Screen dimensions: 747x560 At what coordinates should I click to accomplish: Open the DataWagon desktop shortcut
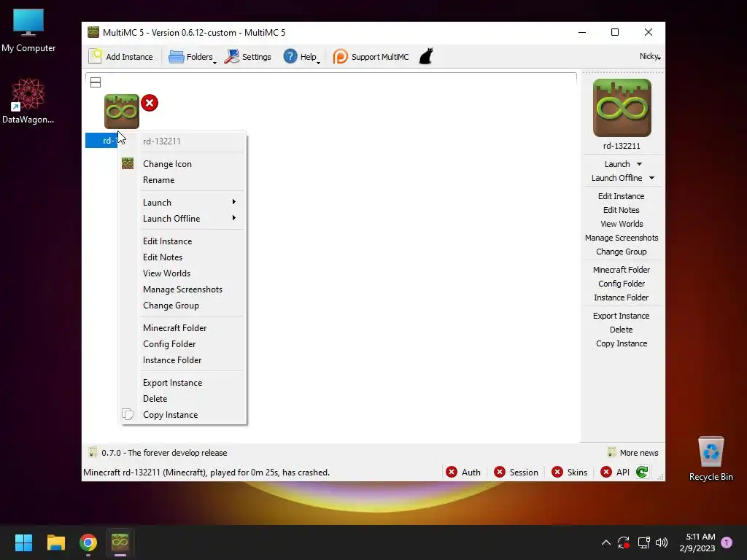pyautogui.click(x=28, y=101)
